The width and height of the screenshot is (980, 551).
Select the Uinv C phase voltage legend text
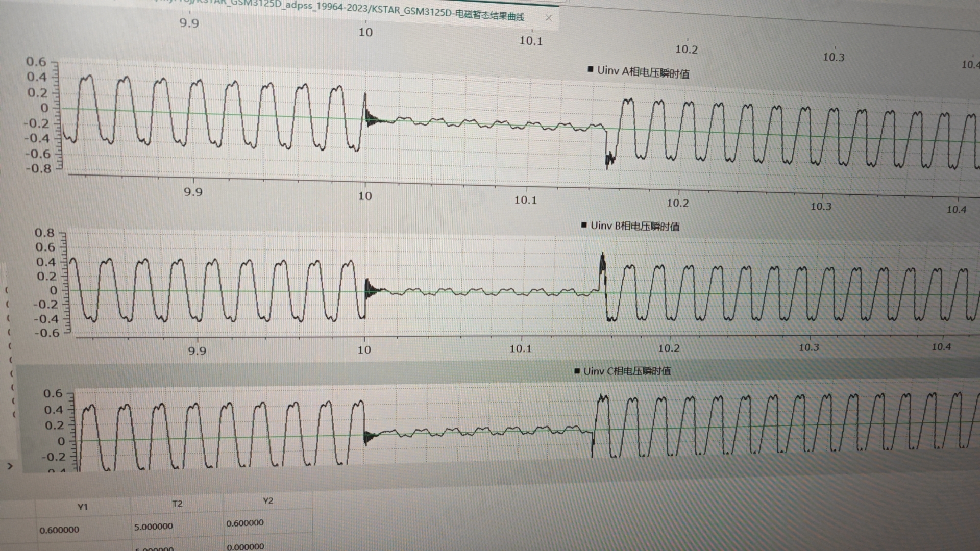[627, 371]
